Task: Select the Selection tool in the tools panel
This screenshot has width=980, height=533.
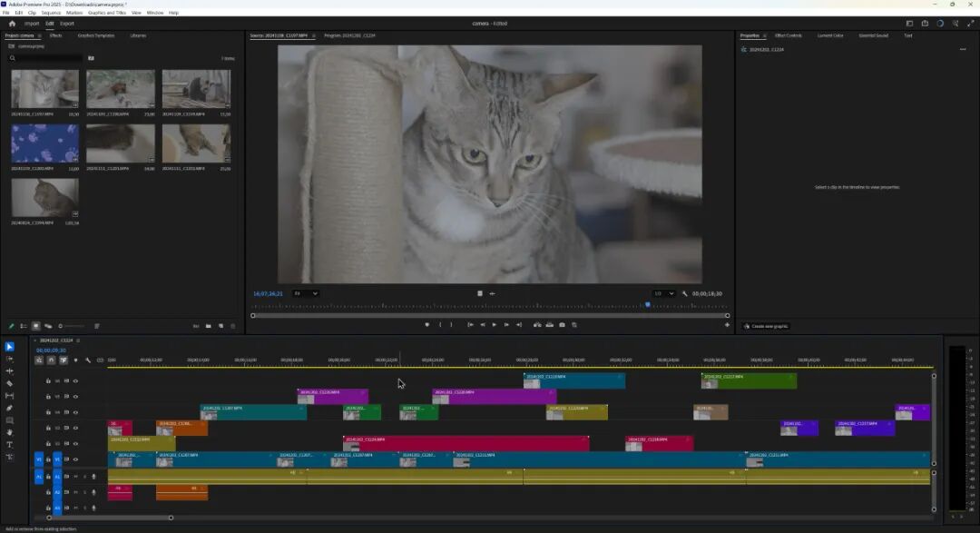Action: coord(9,347)
